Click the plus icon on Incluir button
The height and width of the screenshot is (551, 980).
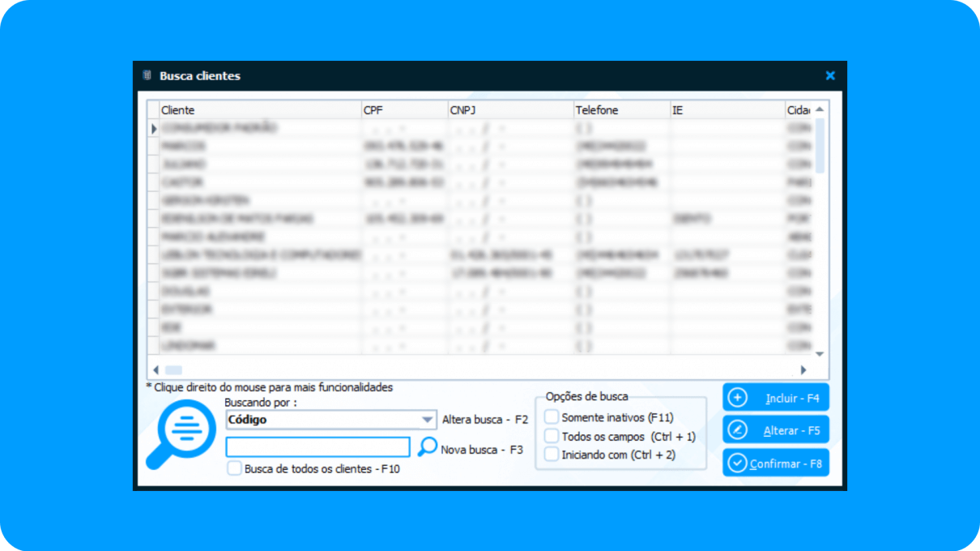737,398
